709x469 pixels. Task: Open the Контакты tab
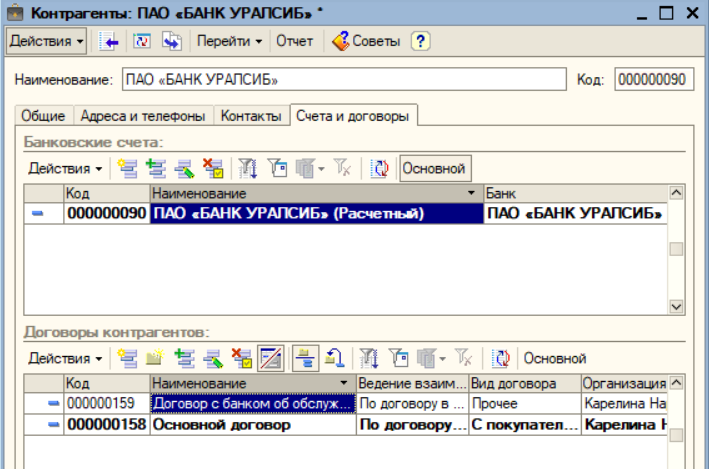pyautogui.click(x=251, y=116)
